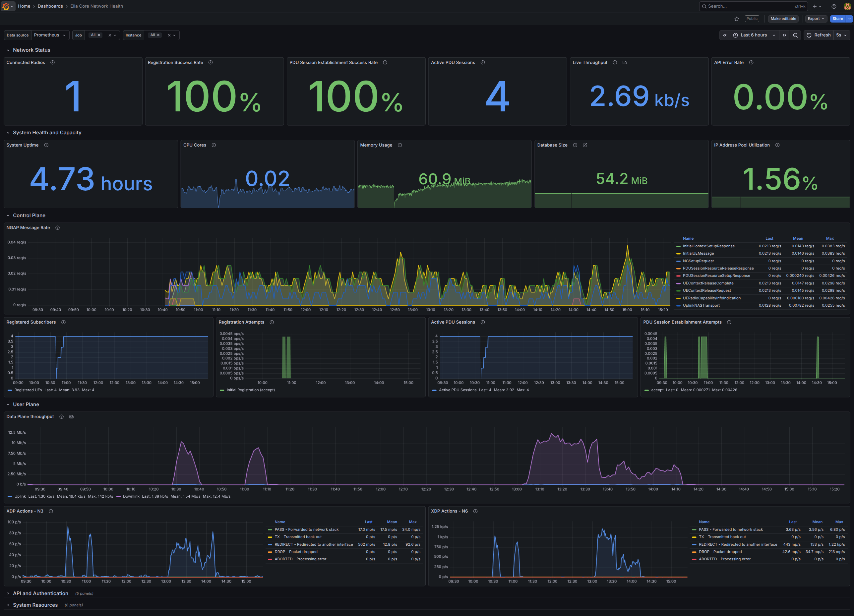
Task: Open the user avatar profile menu
Action: click(847, 6)
